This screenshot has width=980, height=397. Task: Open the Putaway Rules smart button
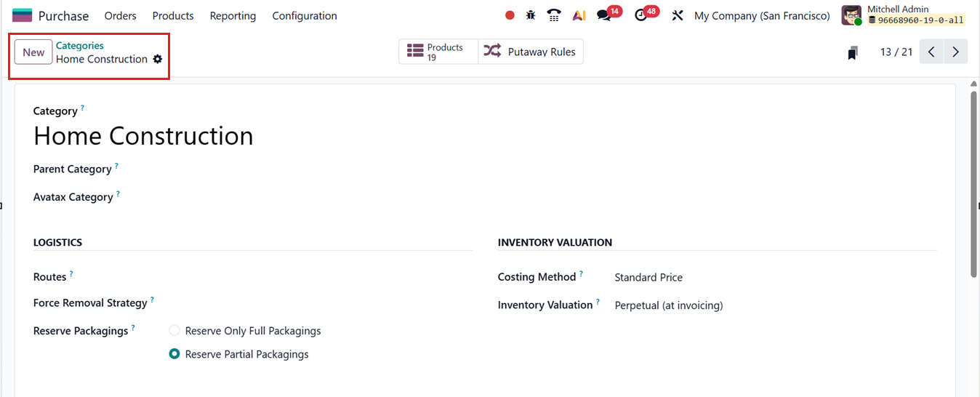point(531,52)
